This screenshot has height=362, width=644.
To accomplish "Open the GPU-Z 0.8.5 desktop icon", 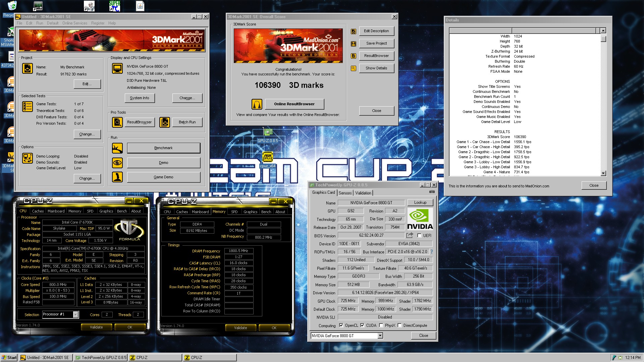I will pyautogui.click(x=268, y=135).
